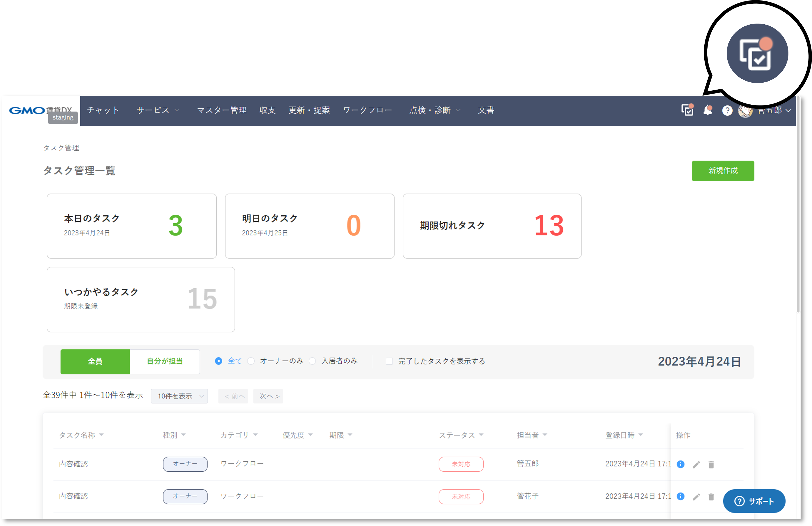
Task: Click trash icon in 管花子 task row
Action: [711, 497]
